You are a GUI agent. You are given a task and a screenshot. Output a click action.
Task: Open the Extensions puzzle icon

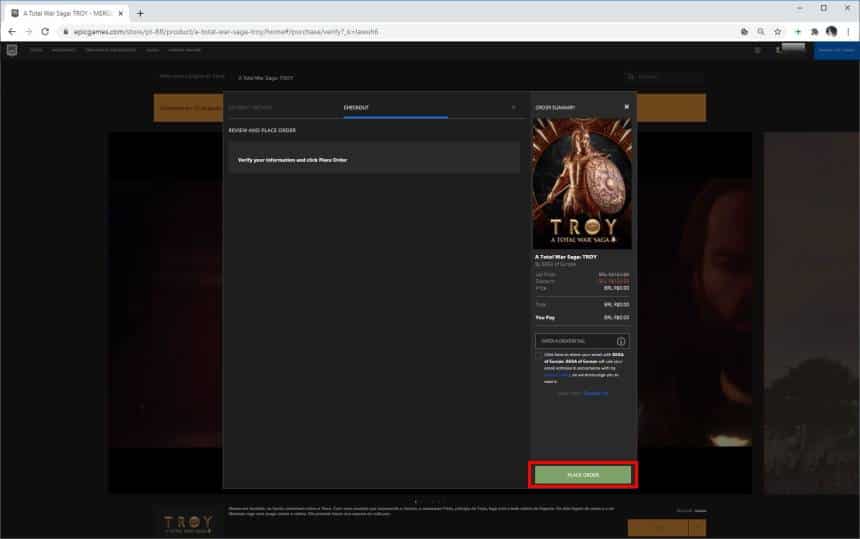[814, 32]
